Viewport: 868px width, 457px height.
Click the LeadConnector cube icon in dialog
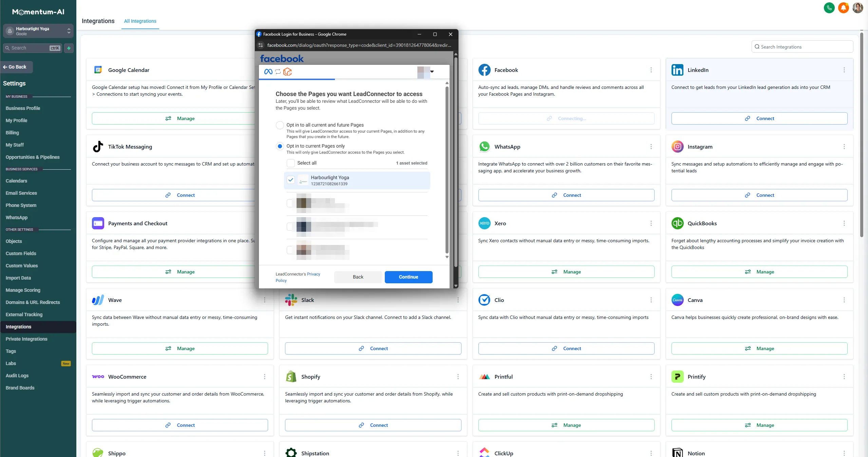(x=287, y=72)
